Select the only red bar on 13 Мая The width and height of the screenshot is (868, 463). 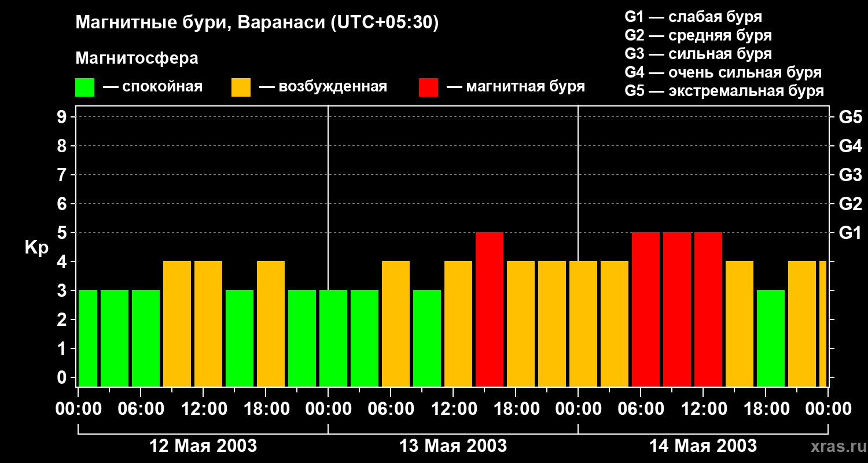[489, 309]
